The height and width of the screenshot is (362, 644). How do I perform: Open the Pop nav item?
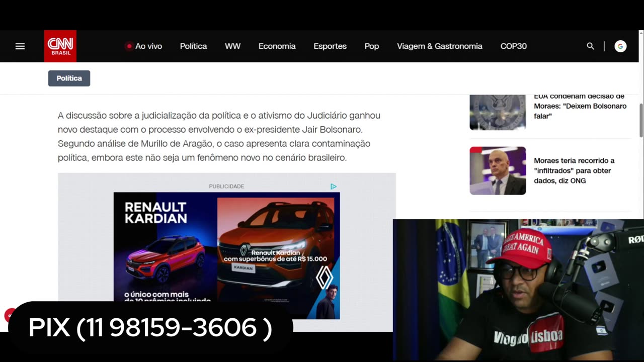pos(371,46)
